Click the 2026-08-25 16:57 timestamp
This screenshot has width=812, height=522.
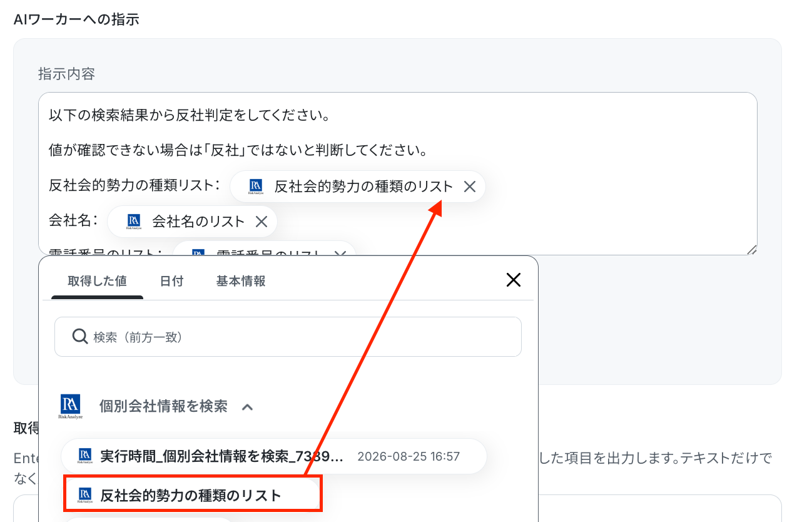(x=409, y=456)
